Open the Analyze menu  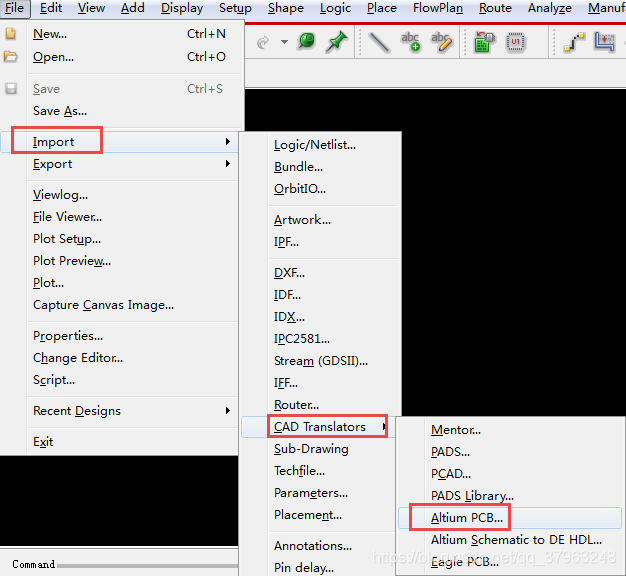(x=549, y=8)
